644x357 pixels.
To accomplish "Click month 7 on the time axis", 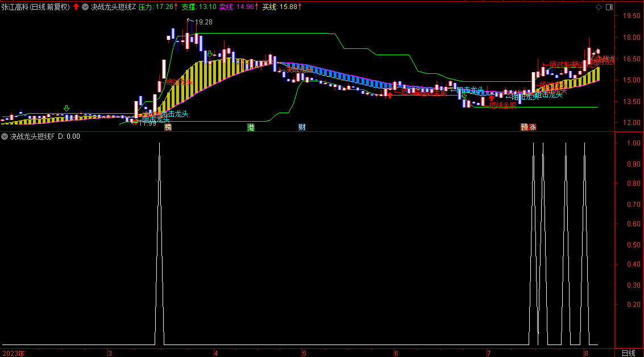I will (x=489, y=353).
